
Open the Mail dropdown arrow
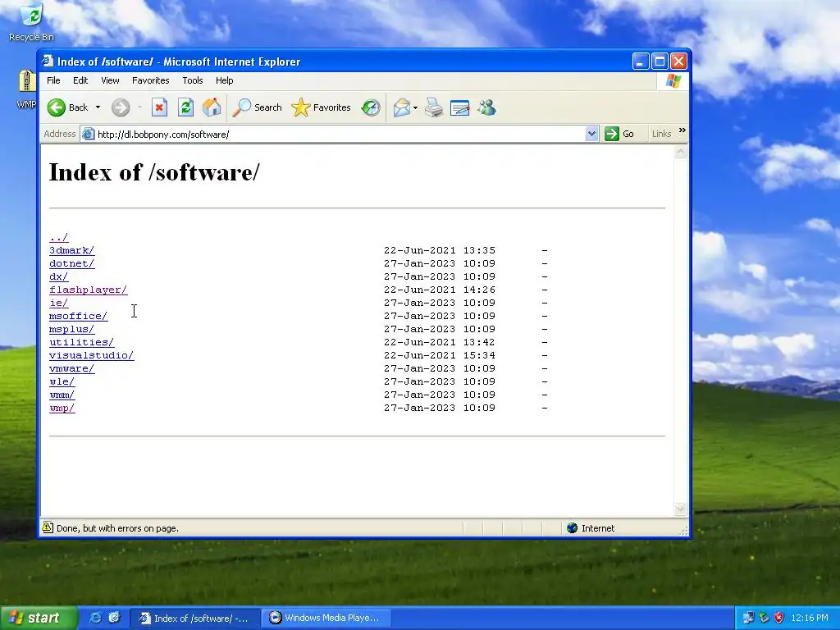click(416, 107)
